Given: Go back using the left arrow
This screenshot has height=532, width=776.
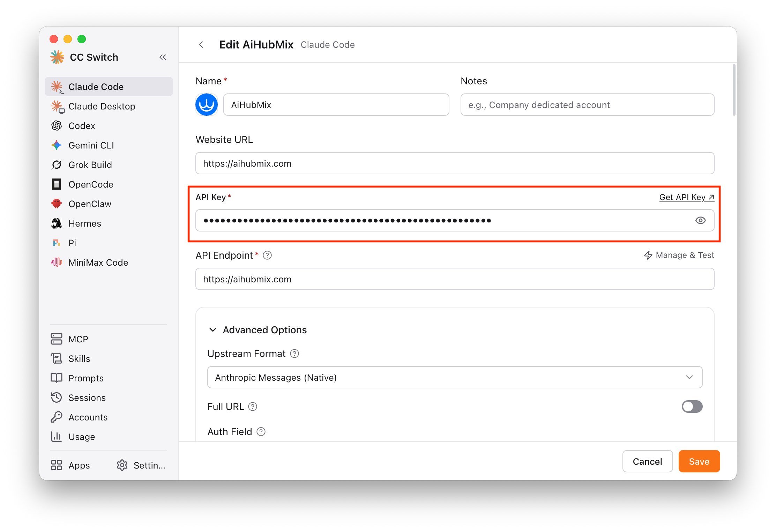Looking at the screenshot, I should tap(201, 45).
